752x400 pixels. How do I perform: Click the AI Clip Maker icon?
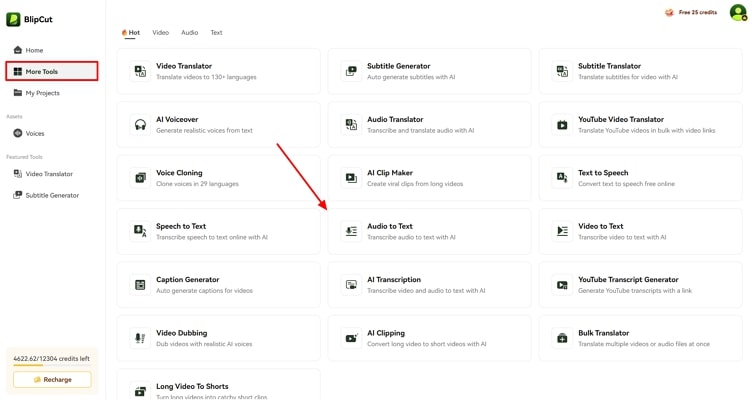pos(351,178)
